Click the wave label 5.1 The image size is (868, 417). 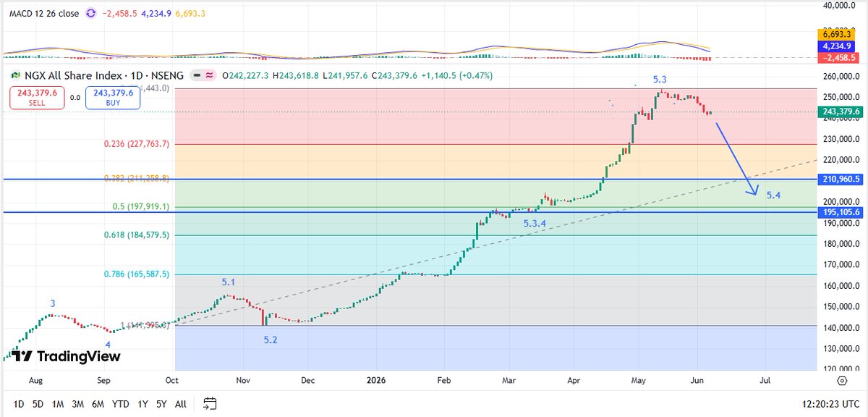229,282
